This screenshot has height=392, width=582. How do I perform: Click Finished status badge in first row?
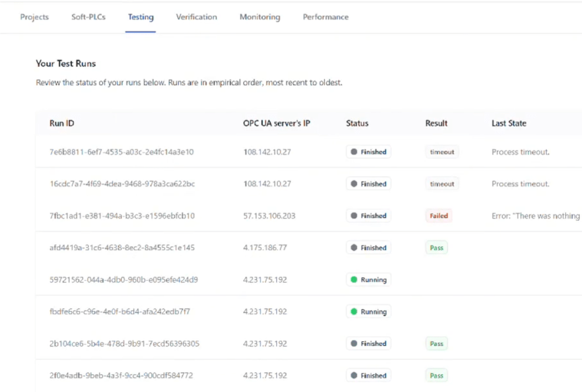pyautogui.click(x=368, y=152)
